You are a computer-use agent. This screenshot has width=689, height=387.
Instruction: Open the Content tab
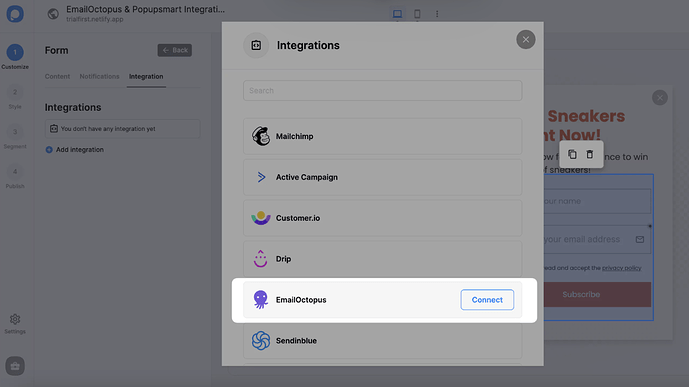tap(57, 76)
